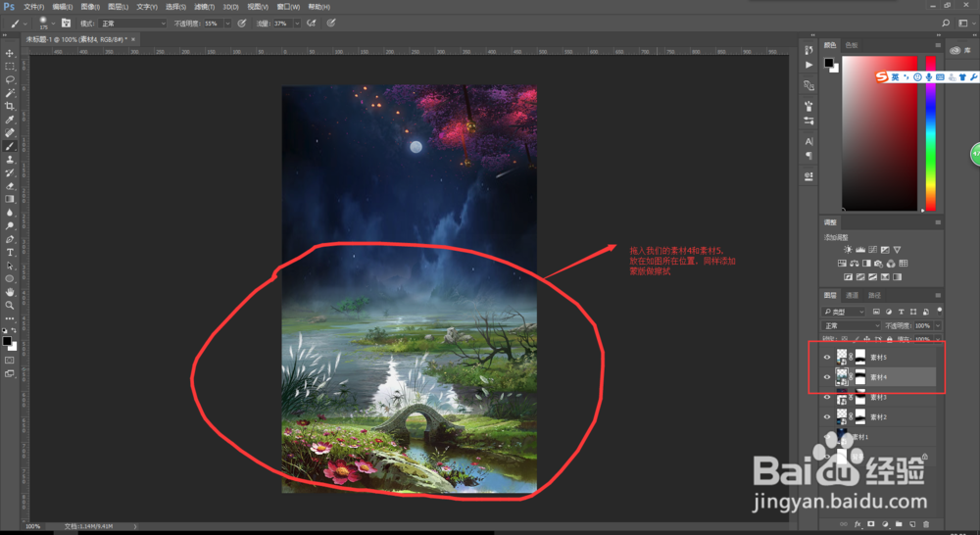Select the Pen tool

(x=10, y=239)
